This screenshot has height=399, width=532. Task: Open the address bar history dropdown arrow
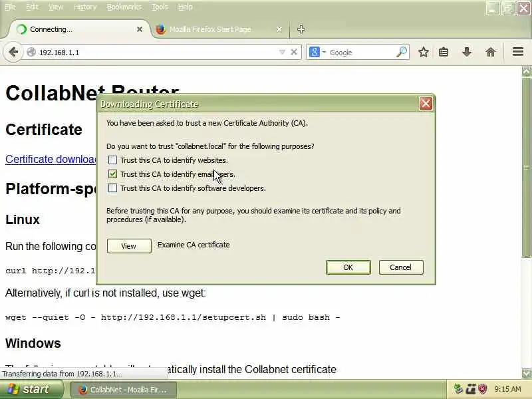pyautogui.click(x=282, y=53)
